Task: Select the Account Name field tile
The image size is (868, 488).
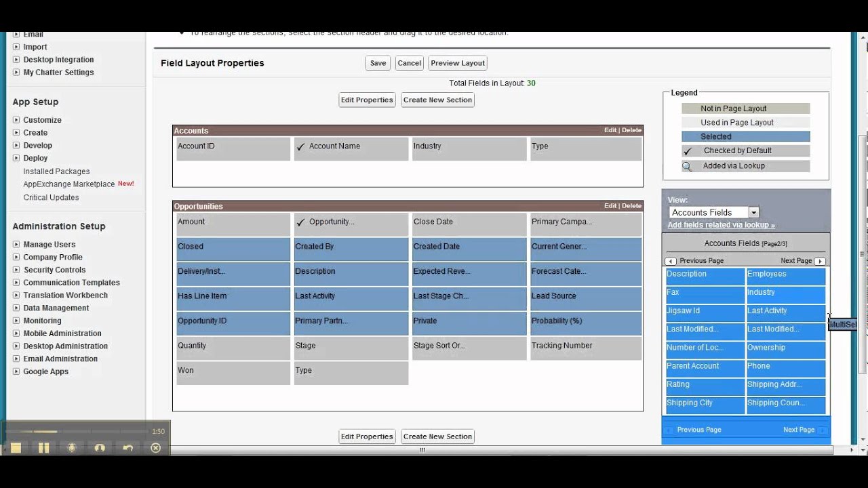Action: coord(351,149)
